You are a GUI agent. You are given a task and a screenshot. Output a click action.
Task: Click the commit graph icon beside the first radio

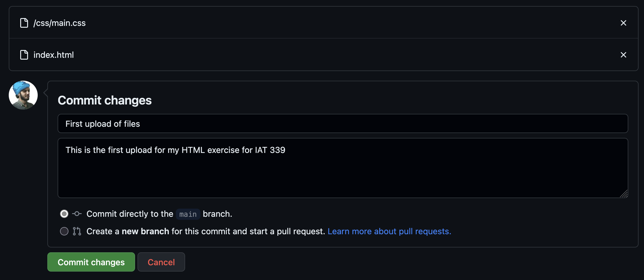click(x=77, y=214)
